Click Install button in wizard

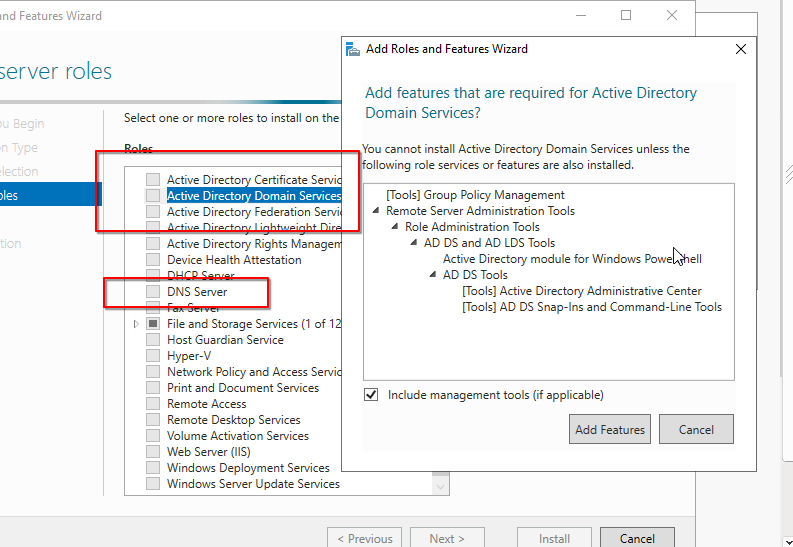(x=554, y=538)
